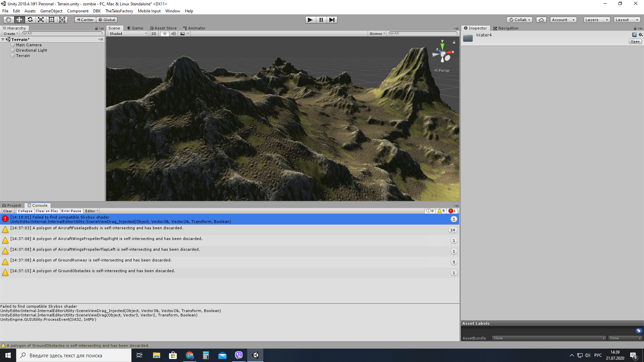Click the Pause button
The width and height of the screenshot is (644, 362).
(x=321, y=20)
